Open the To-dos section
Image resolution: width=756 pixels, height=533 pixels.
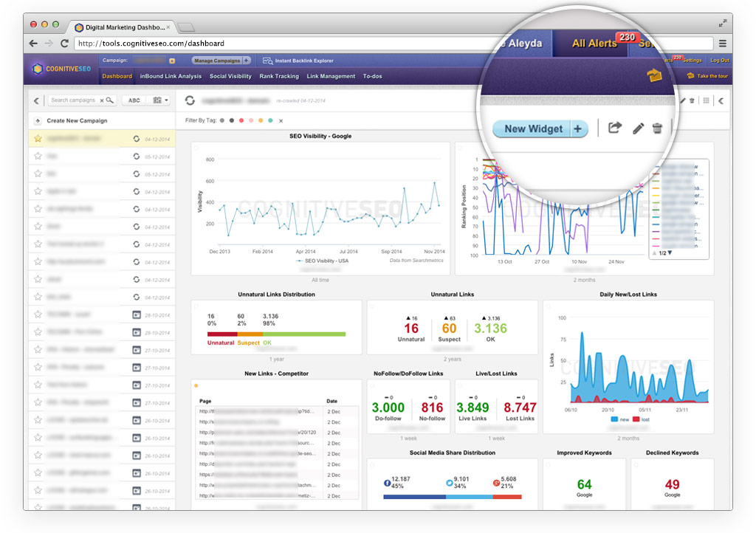(x=372, y=76)
